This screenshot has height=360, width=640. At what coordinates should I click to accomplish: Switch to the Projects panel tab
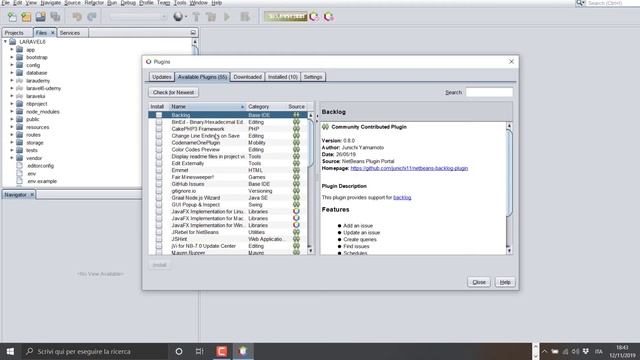(14, 33)
